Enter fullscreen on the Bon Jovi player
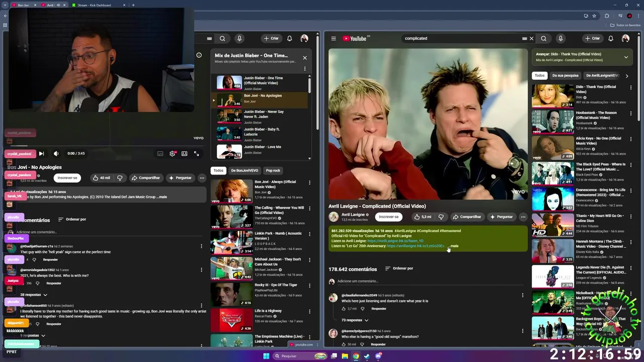 [x=197, y=154]
